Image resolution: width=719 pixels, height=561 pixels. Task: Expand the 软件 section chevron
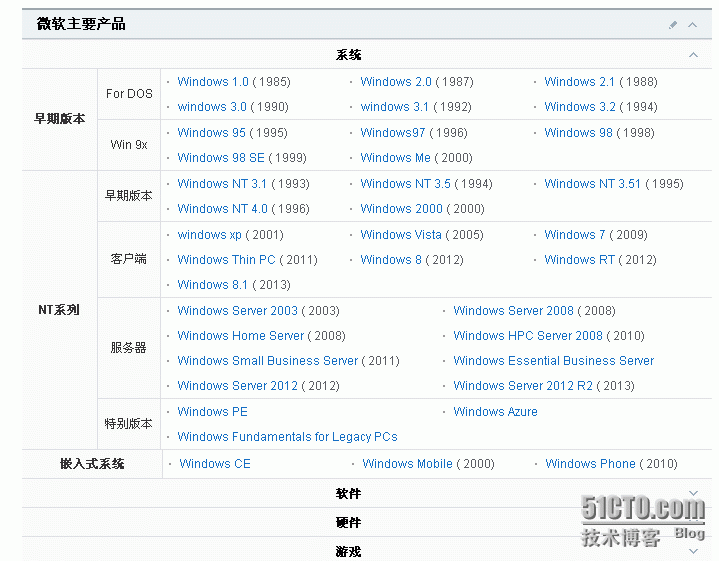pos(693,494)
